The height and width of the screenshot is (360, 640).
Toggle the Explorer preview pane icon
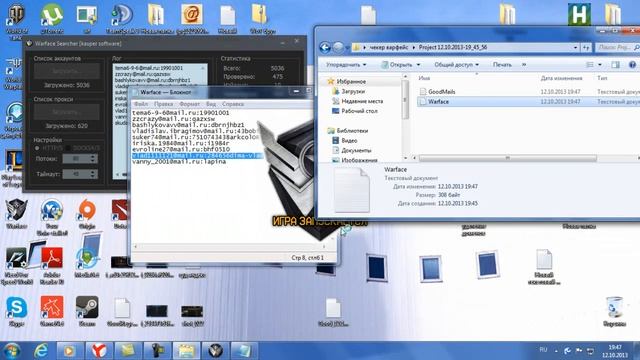615,64
